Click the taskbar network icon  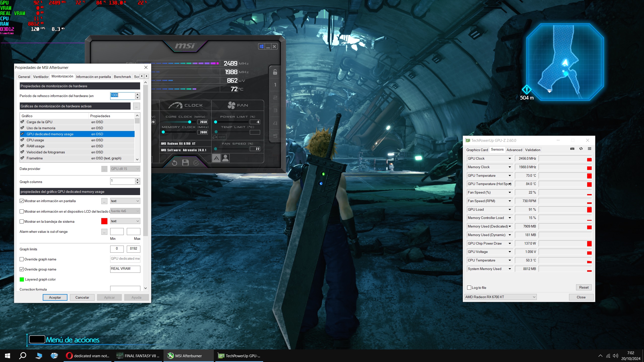(608, 356)
